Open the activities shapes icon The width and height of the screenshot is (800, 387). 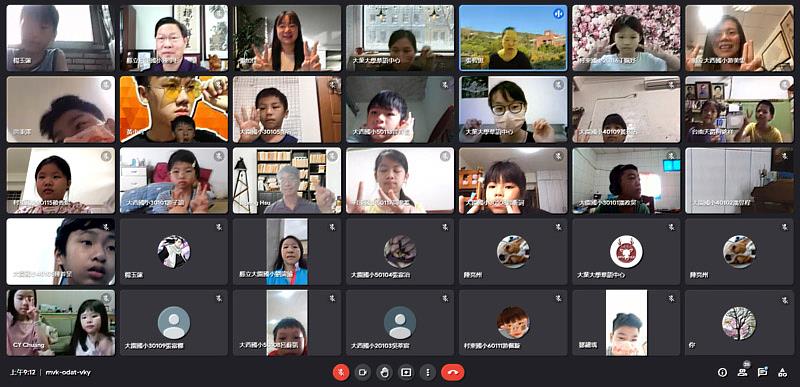pos(782,373)
